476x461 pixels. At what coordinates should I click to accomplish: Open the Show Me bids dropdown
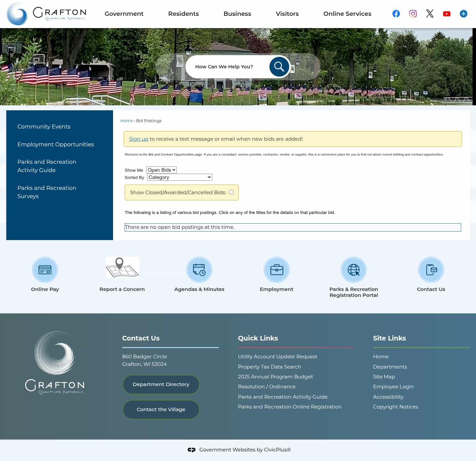point(161,170)
